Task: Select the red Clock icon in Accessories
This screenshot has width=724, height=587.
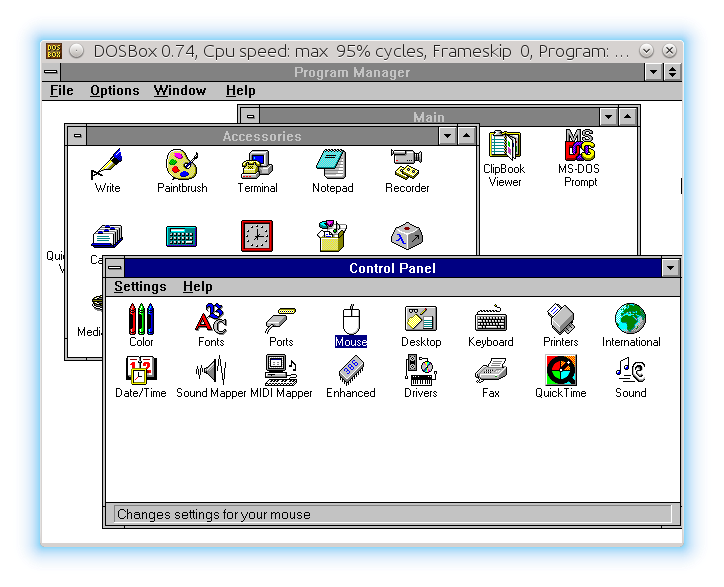Action: pos(257,236)
